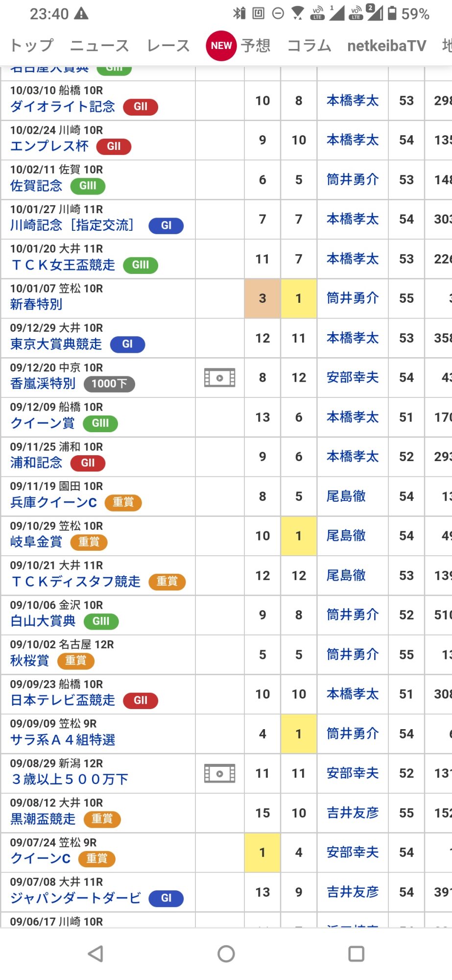Open the 新春特別 race link
Viewport: 452px width, 980px height.
36,304
